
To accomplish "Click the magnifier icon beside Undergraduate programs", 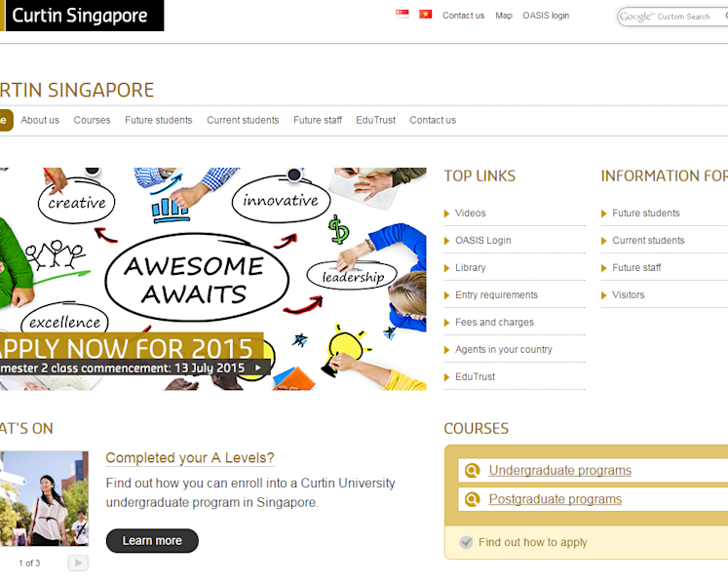I will (473, 471).
